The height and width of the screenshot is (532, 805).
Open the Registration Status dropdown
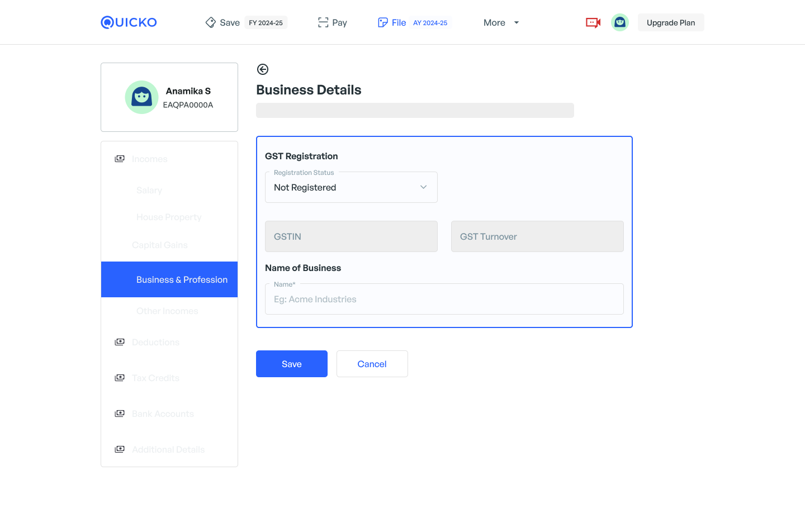coord(351,188)
